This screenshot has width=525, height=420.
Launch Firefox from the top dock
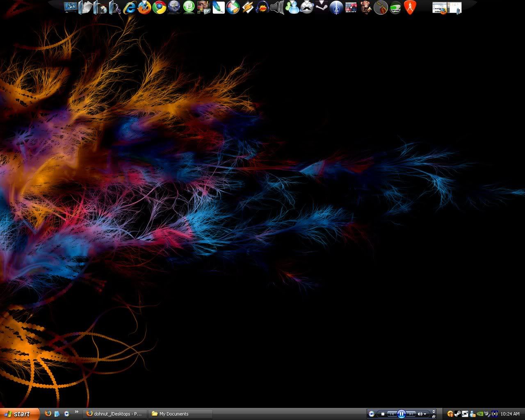pyautogui.click(x=144, y=7)
